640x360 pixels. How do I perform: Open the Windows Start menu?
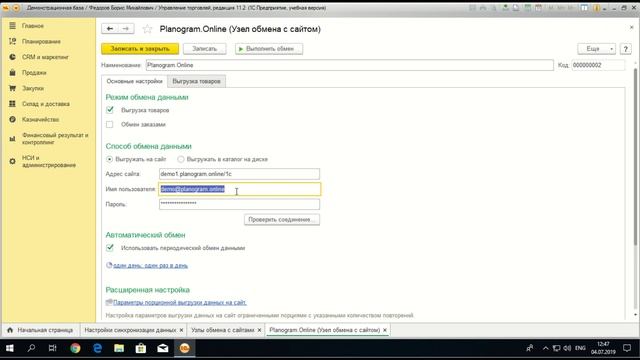point(10,348)
